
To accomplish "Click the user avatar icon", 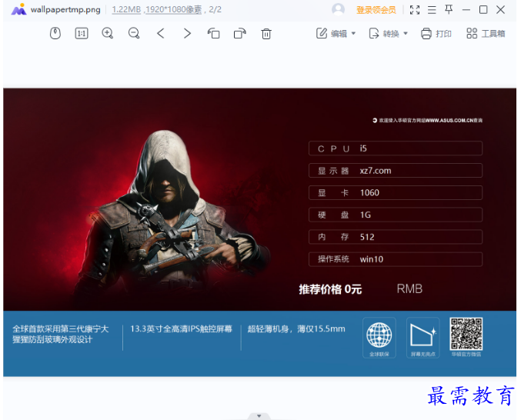I will click(339, 9).
